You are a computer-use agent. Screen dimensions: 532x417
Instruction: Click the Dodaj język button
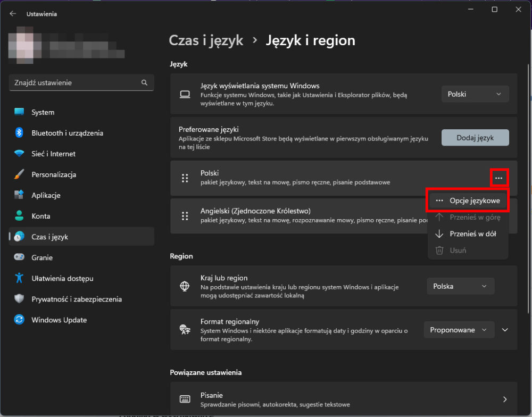475,138
